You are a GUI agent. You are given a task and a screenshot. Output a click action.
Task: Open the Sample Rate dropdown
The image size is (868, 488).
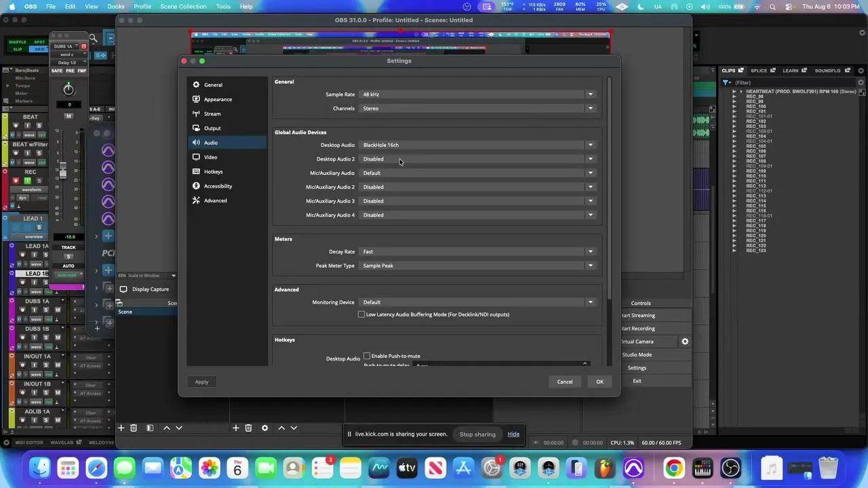[478, 94]
